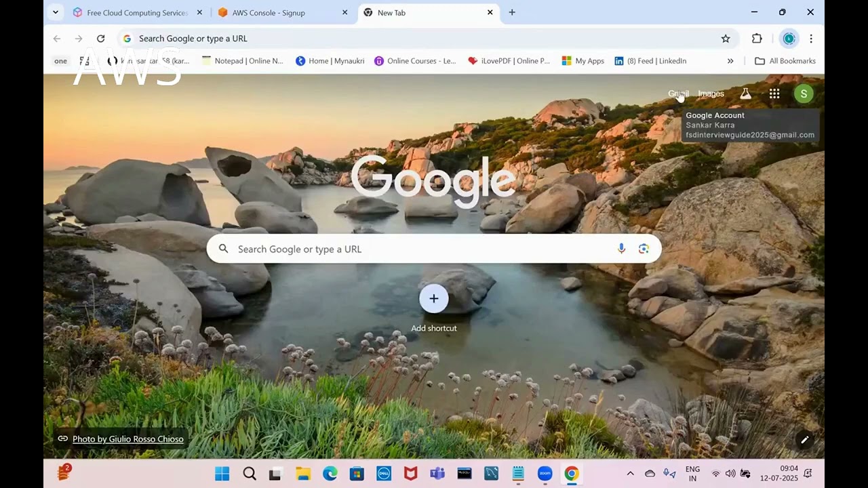Show hidden system tray icons
This screenshot has height=488, width=868.
(630, 474)
